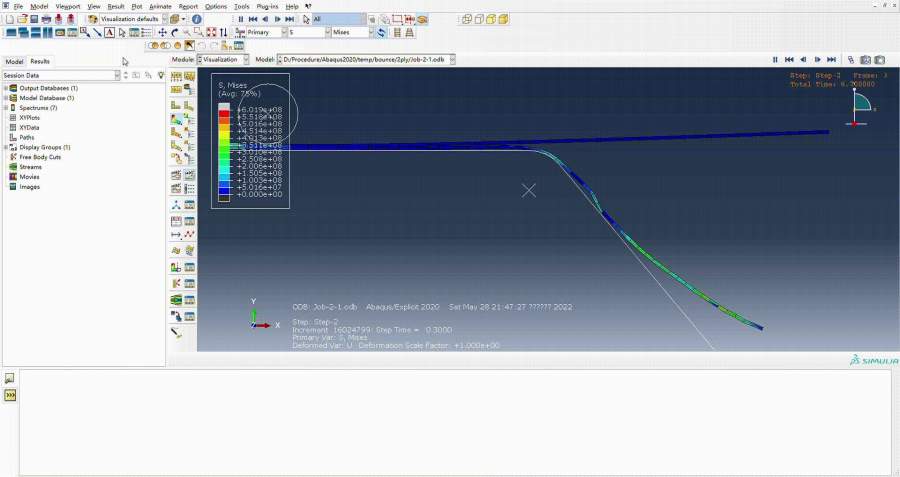
Task: Click the text annotation 'A' tool
Action: tap(109, 32)
